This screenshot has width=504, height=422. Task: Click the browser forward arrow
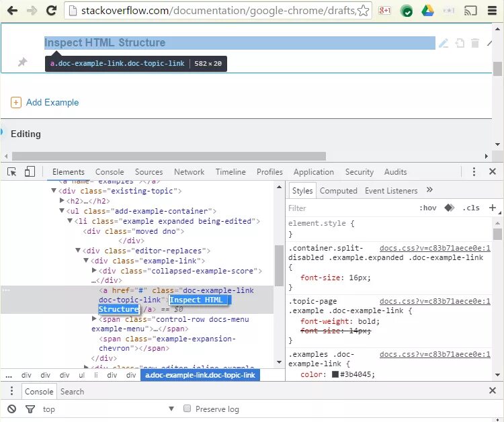tap(32, 11)
